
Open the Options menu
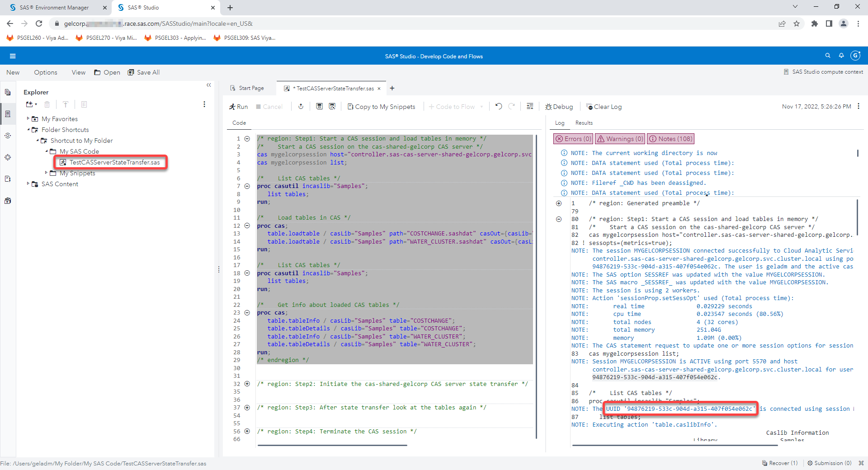point(46,72)
